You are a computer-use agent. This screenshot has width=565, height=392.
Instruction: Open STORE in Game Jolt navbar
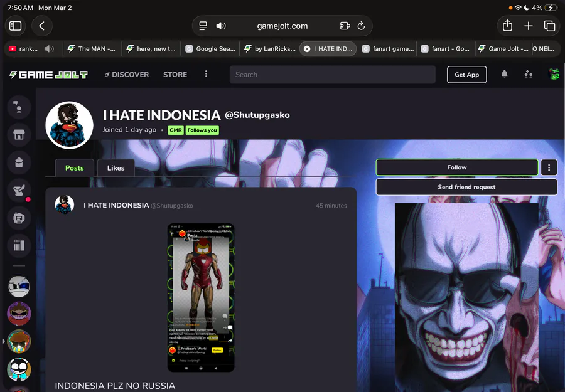tap(175, 75)
